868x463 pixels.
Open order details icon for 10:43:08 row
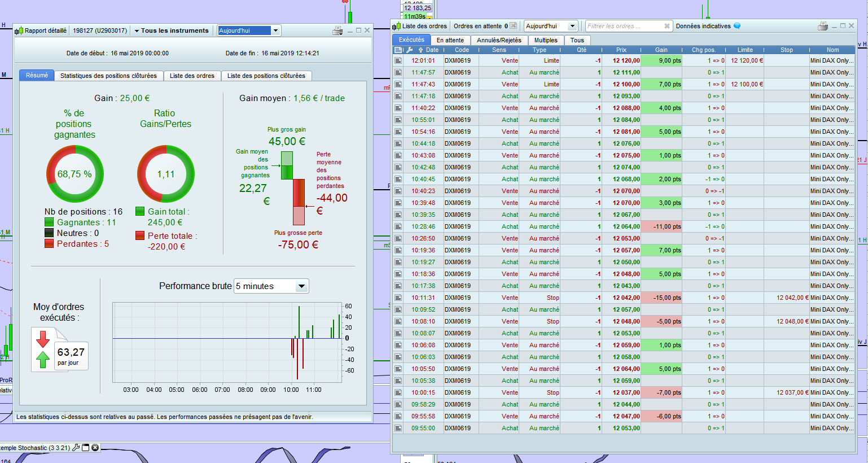click(x=398, y=155)
